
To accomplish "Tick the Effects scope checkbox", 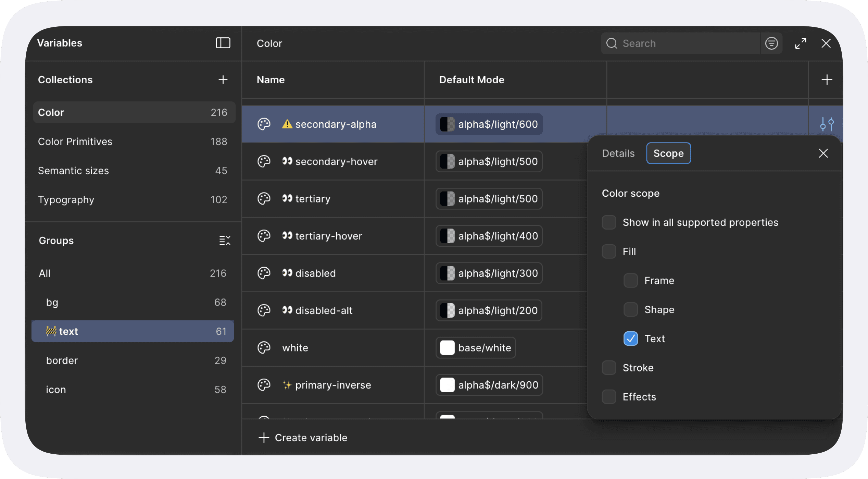I will click(x=609, y=397).
